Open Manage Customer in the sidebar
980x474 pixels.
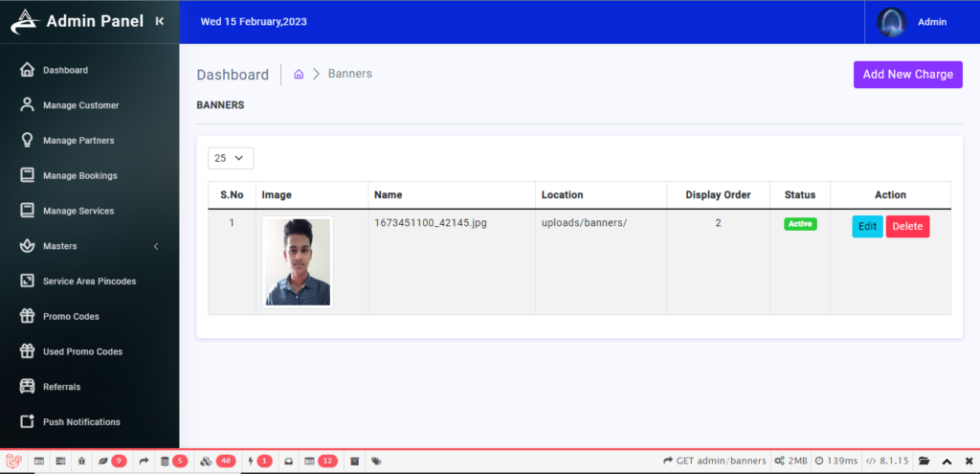(x=80, y=105)
